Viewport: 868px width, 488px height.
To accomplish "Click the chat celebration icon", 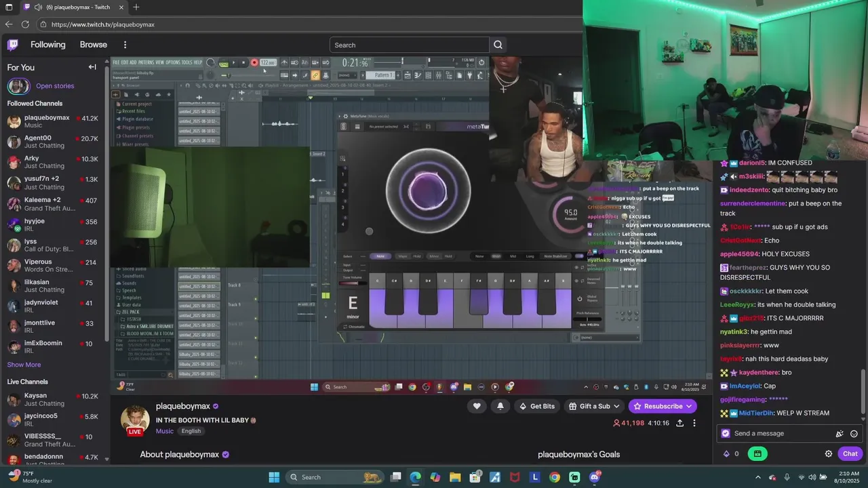I will pos(840,434).
